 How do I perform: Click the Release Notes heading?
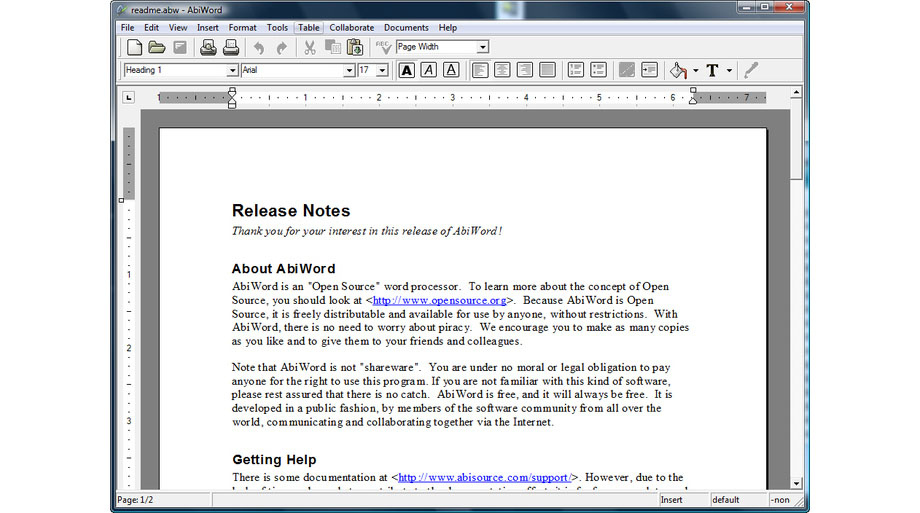291,211
